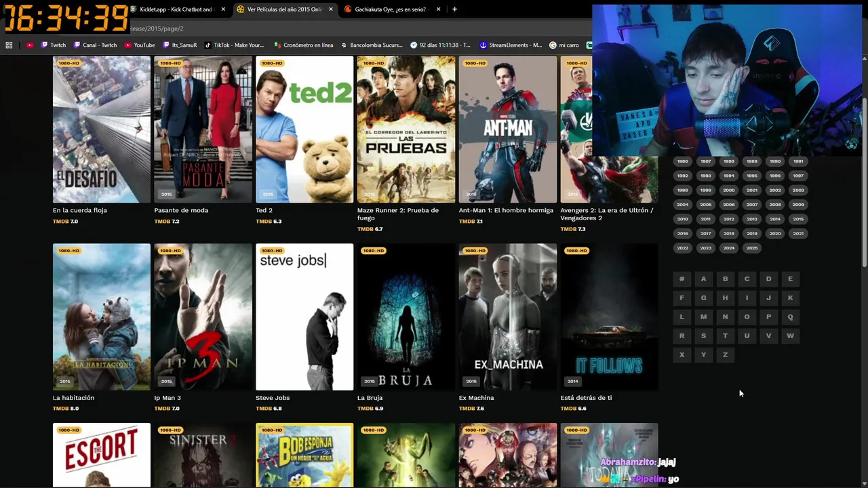This screenshot has width=868, height=488.
Task: Open the Ip Man 3 poster
Action: click(203, 317)
